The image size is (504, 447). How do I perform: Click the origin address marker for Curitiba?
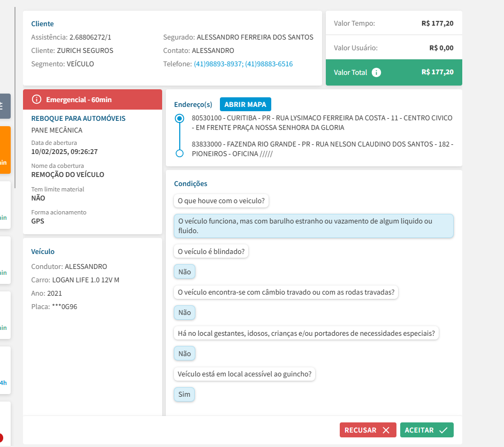click(x=180, y=118)
